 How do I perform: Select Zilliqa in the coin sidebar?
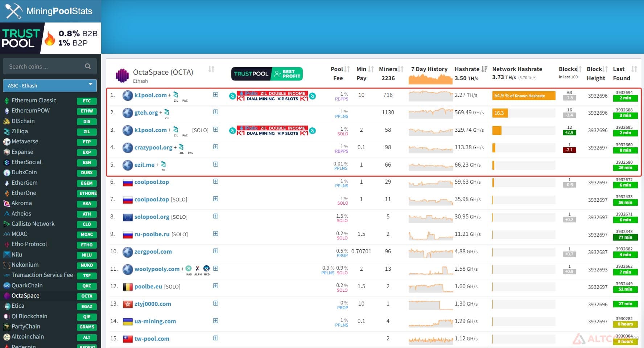(20, 131)
